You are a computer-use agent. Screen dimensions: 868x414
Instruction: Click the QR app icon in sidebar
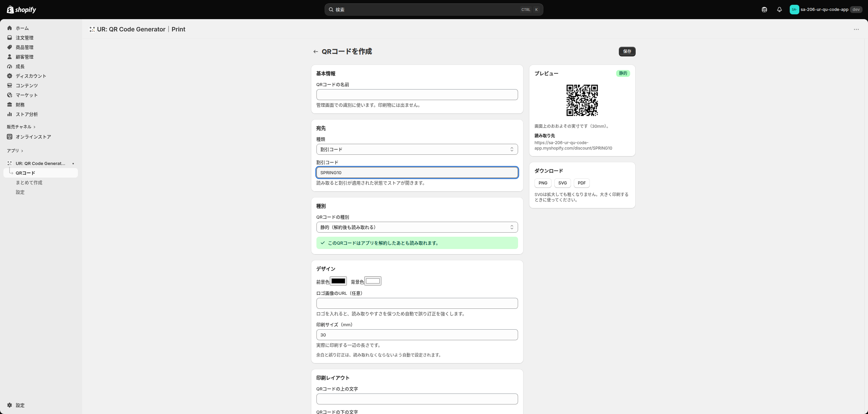(10, 163)
